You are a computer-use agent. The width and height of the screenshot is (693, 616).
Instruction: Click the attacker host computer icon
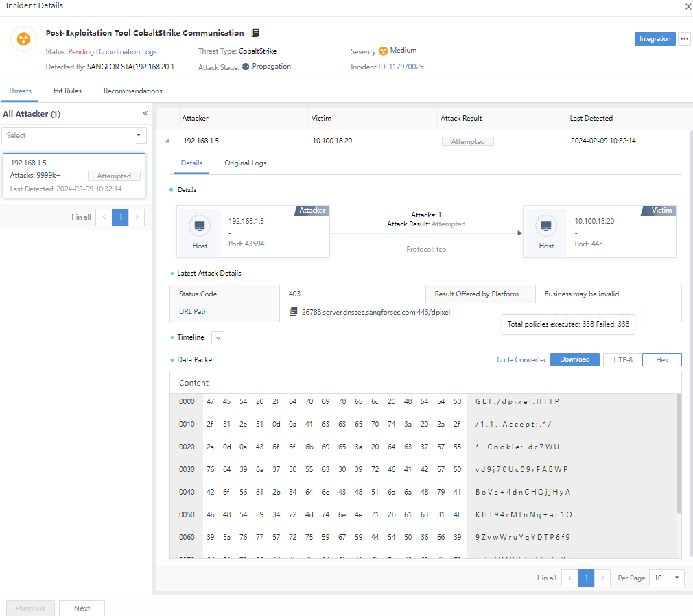200,226
